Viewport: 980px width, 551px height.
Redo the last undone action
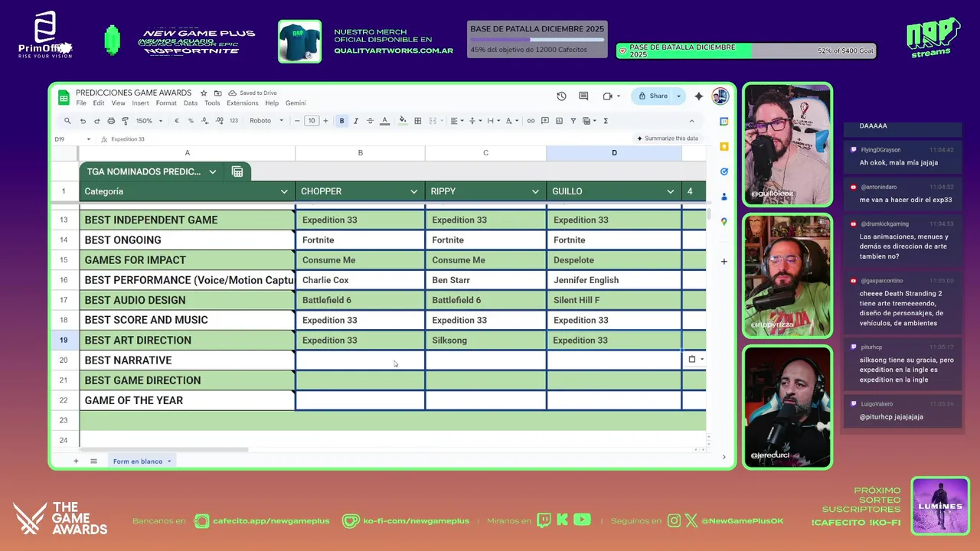(x=96, y=121)
